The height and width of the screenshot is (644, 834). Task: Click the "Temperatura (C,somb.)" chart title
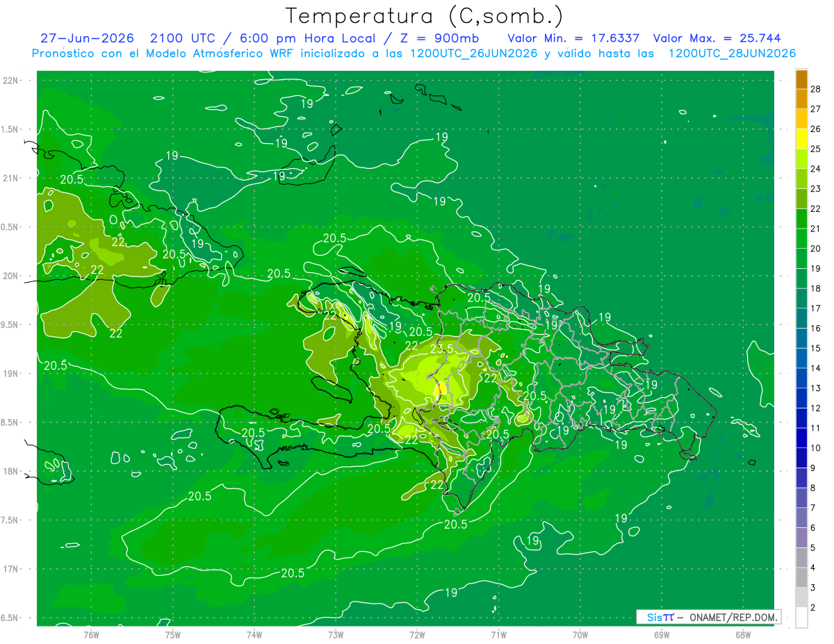point(425,16)
